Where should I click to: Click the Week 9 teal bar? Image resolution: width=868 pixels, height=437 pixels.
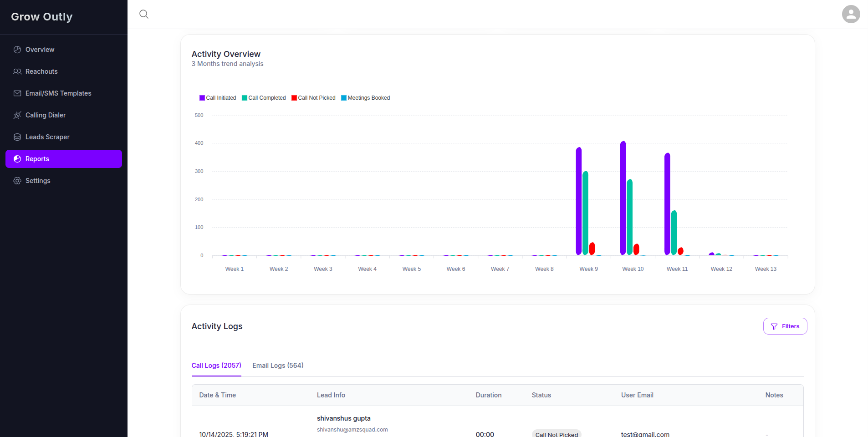[585, 213]
